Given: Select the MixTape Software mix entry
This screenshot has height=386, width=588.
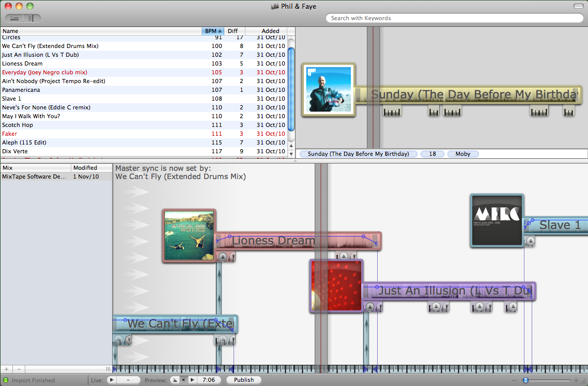Looking at the screenshot, I should 34,176.
